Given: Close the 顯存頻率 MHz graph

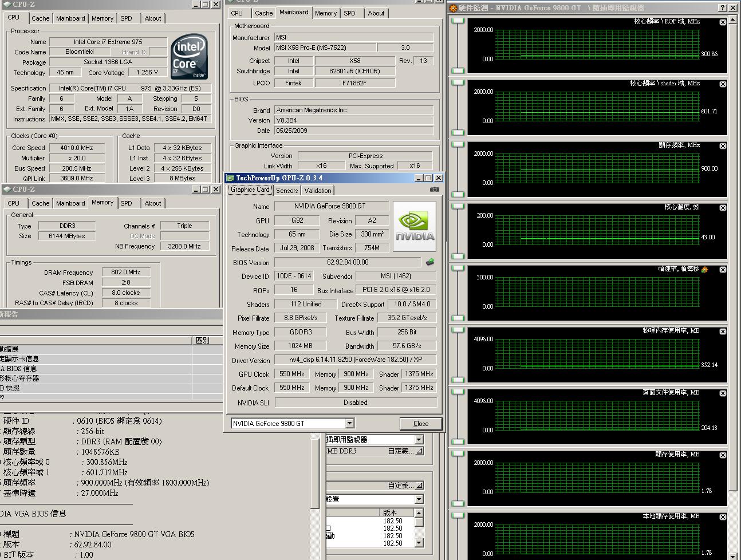Looking at the screenshot, I should tap(723, 146).
